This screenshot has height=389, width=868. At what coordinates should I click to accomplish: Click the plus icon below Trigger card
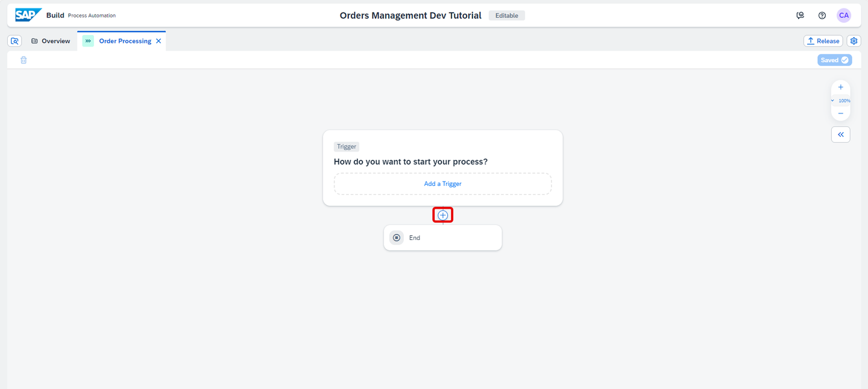tap(443, 215)
